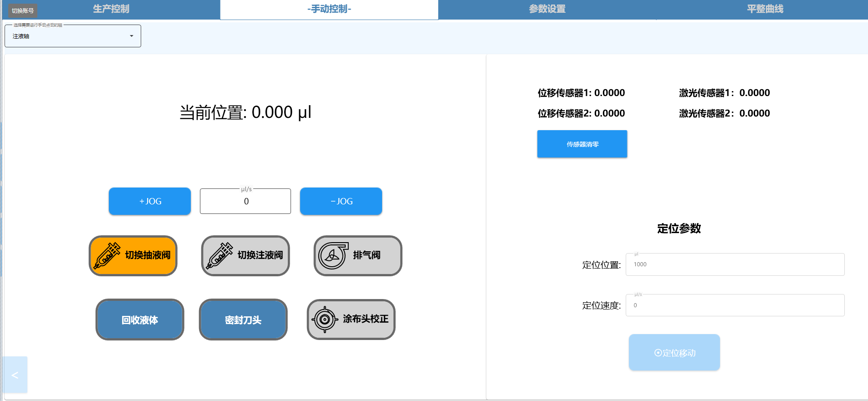Click the 激光传感器1: 0.0000 value

725,93
